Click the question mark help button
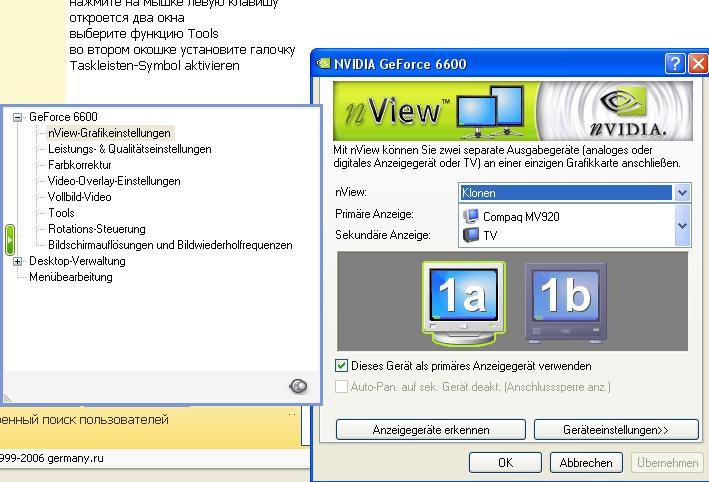This screenshot has width=709, height=482. 675,64
